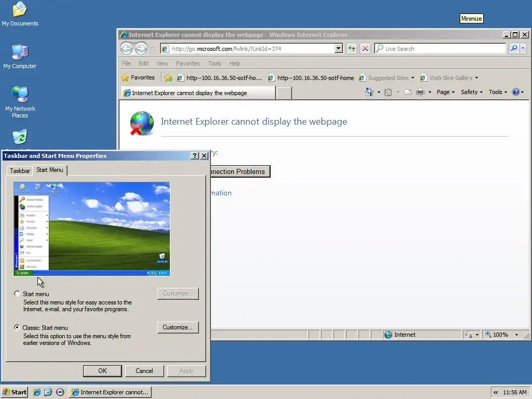Click the More information link

click(221, 193)
